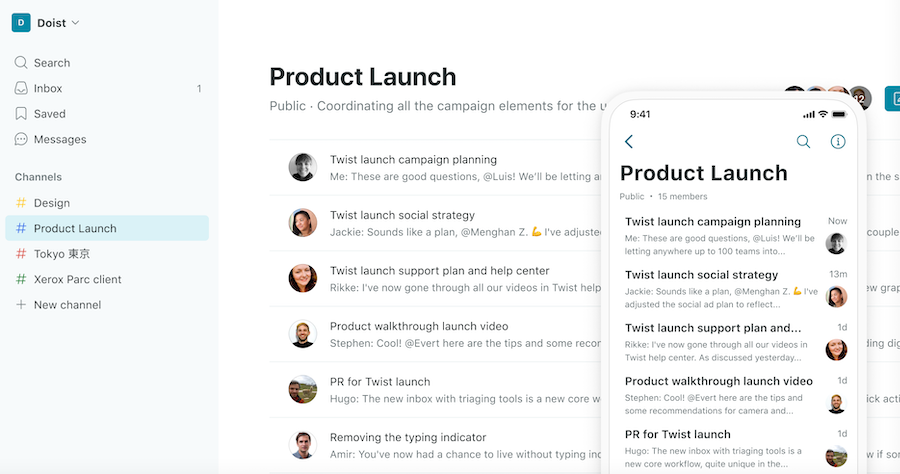Viewport: 900px width, 474px height.
Task: Click the teal new thread button
Action: tap(893, 98)
